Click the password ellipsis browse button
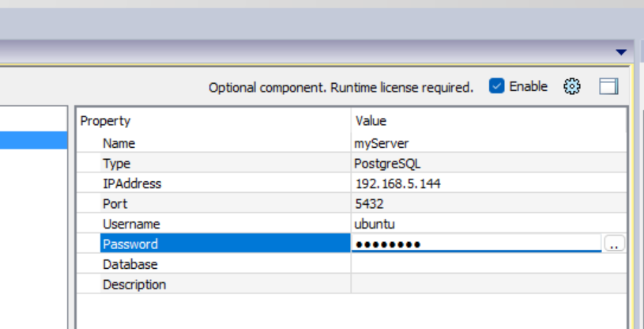This screenshot has width=644, height=329. click(x=614, y=244)
